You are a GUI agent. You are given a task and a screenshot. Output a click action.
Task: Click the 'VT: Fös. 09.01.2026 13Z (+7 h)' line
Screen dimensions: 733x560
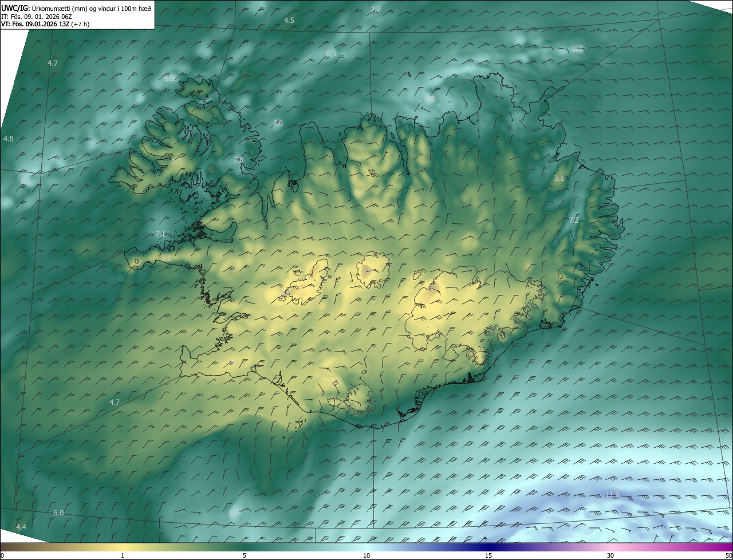[45, 24]
